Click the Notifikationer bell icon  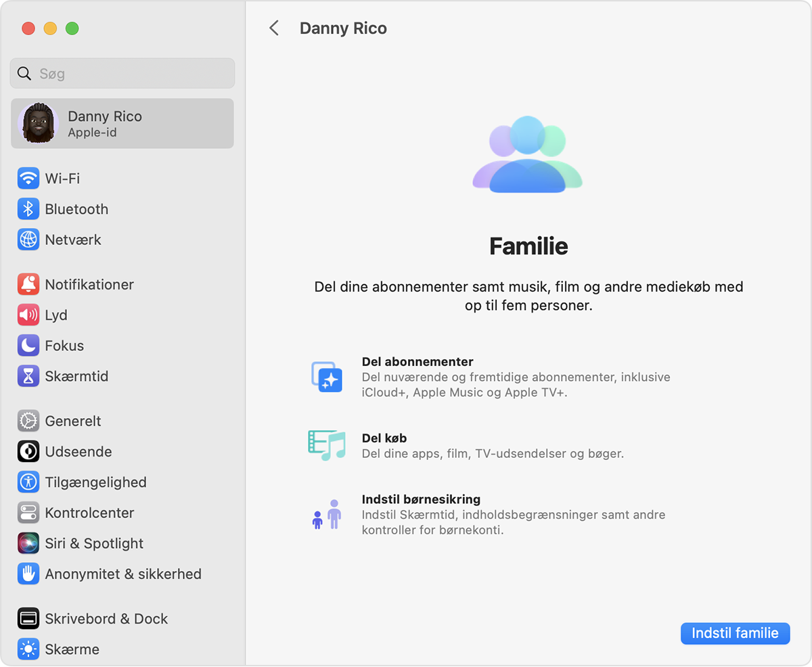(28, 285)
